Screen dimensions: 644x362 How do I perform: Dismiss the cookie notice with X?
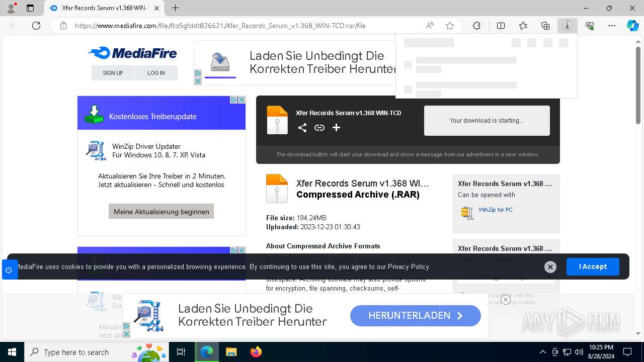550,267
